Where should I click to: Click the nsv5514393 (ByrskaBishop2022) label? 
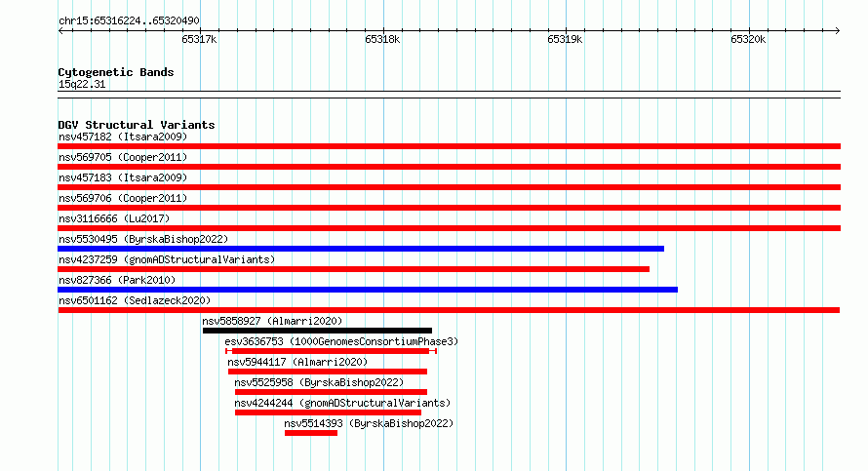[x=369, y=423]
